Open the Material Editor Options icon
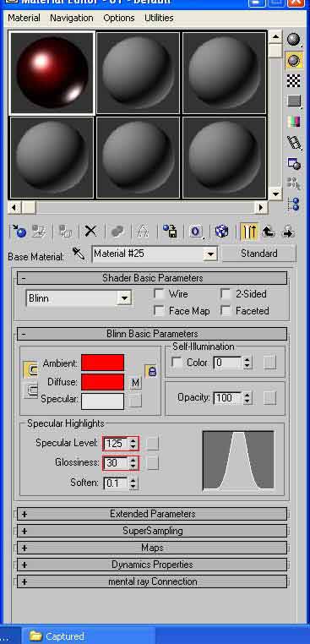This screenshot has height=644, width=310. 294,163
